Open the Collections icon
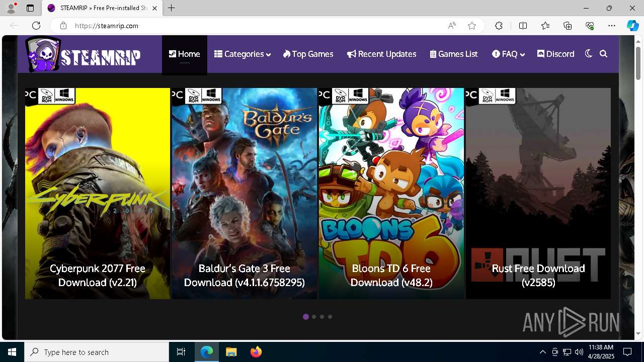644x362 pixels. click(568, 26)
